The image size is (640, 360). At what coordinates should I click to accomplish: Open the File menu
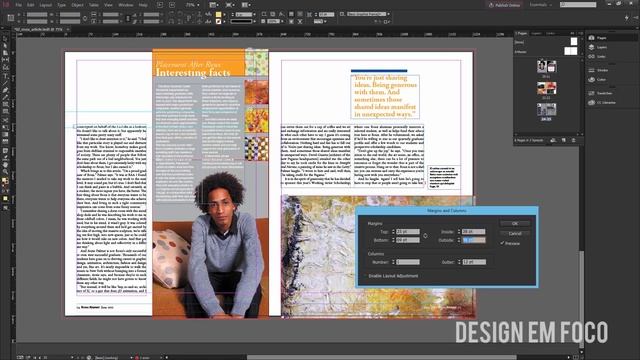pyautogui.click(x=18, y=5)
